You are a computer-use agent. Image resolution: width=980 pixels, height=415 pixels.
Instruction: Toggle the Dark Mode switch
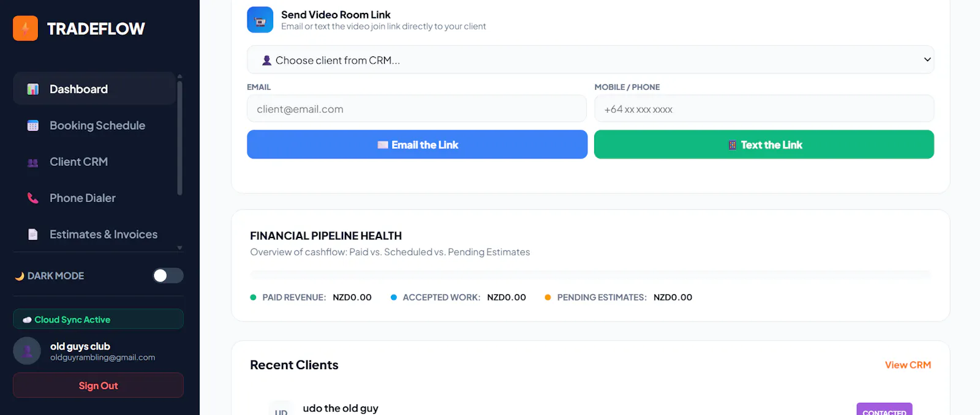click(x=168, y=275)
